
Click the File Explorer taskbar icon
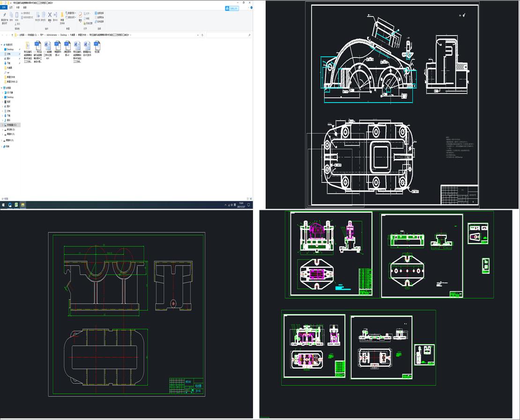coord(22,205)
